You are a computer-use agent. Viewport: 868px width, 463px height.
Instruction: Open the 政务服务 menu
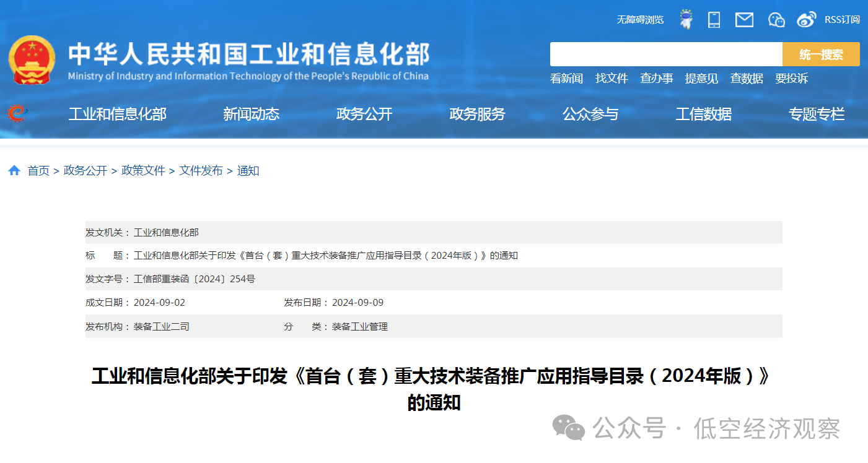click(476, 114)
